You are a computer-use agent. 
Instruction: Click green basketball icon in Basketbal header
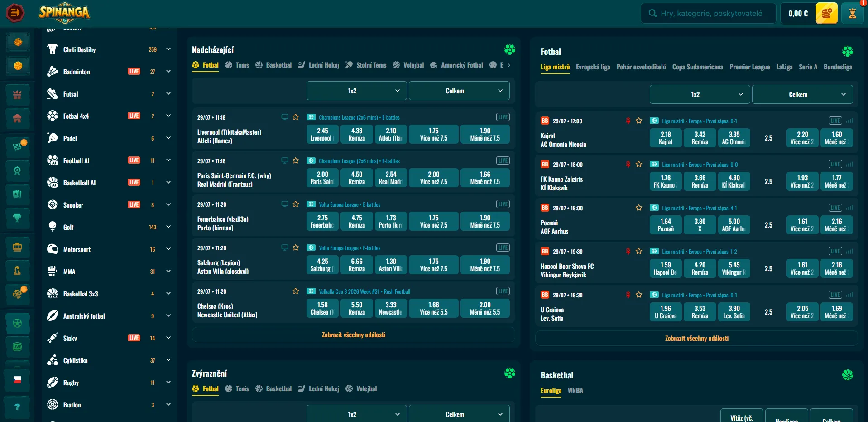tap(848, 375)
